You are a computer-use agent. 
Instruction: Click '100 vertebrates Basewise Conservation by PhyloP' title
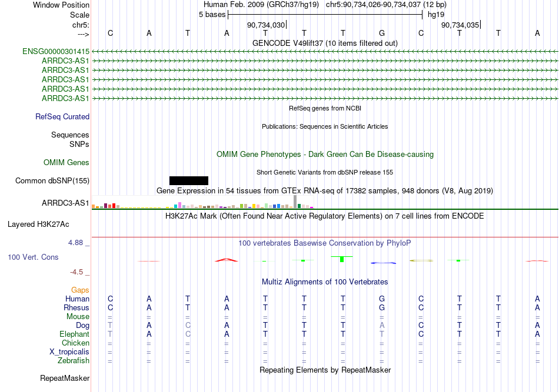click(325, 243)
